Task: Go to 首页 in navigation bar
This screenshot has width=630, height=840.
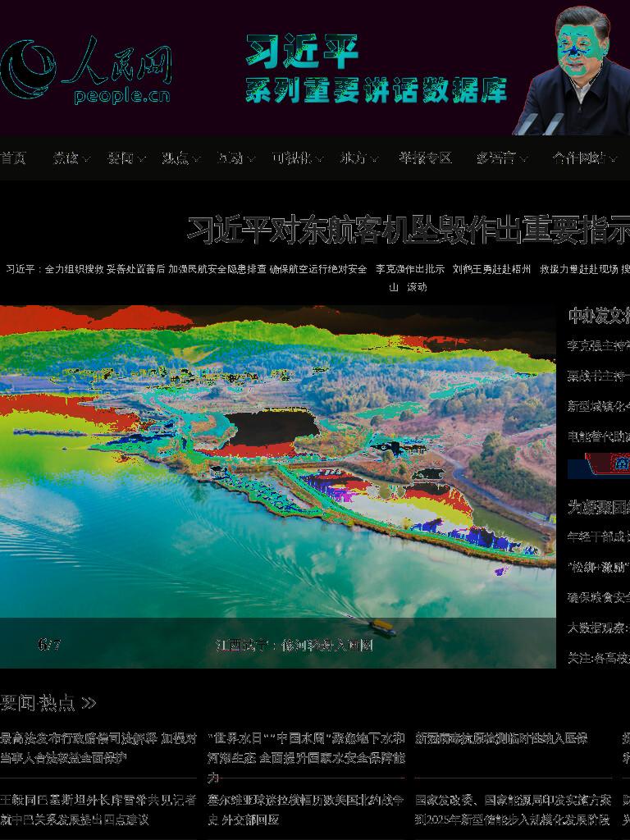Action: (13, 158)
